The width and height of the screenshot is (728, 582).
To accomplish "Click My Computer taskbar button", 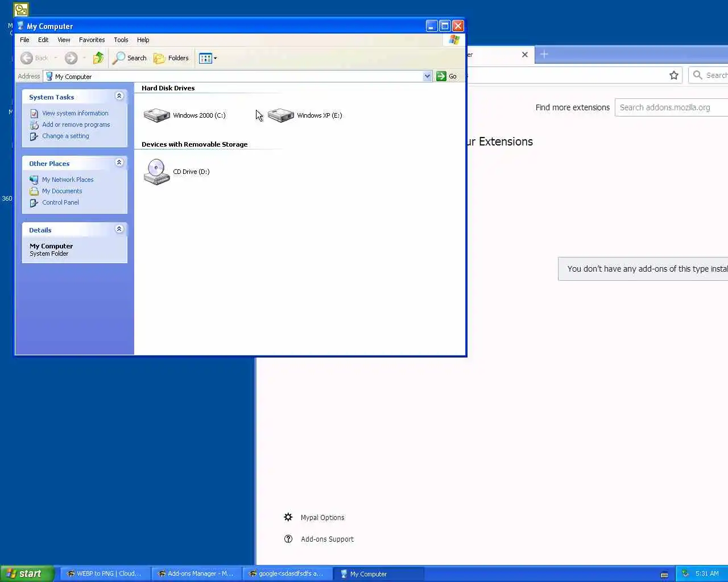I will [379, 574].
